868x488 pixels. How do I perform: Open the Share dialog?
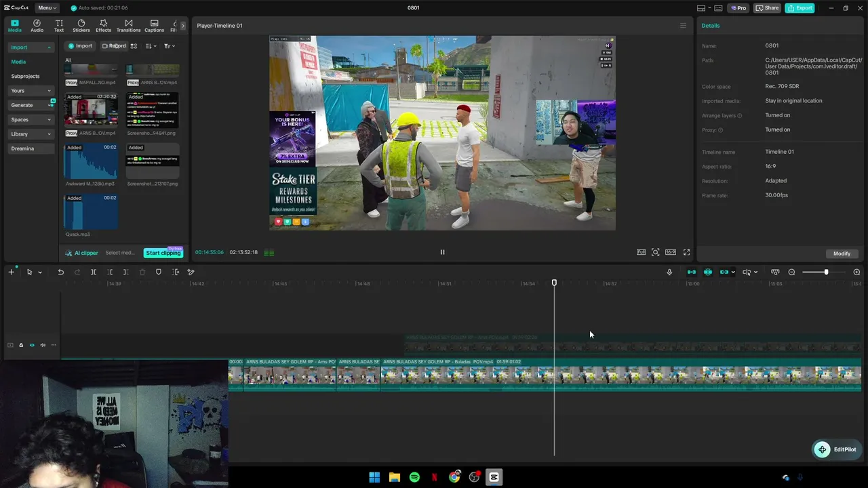[767, 8]
